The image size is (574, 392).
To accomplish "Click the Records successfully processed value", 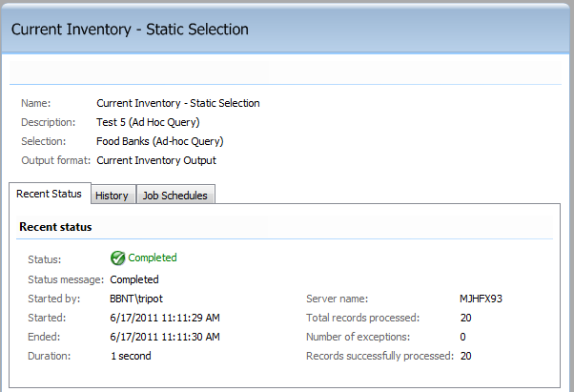I will [x=466, y=356].
